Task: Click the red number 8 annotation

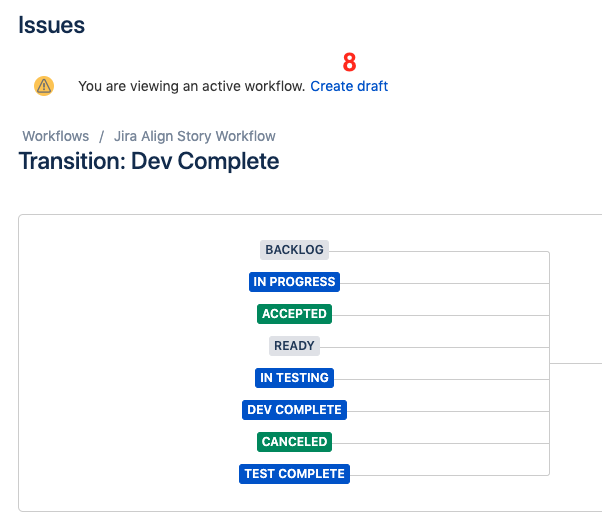Action: pyautogui.click(x=349, y=62)
